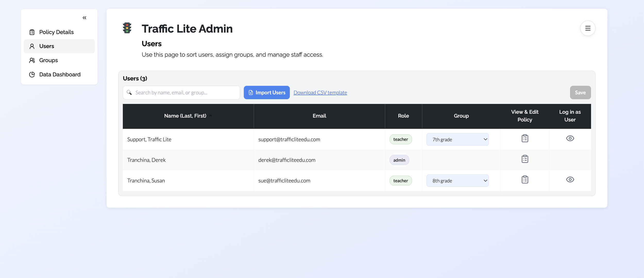Screen dimensions: 644x278
Task: Select the name Tranchina, Susan
Action: pyautogui.click(x=146, y=181)
